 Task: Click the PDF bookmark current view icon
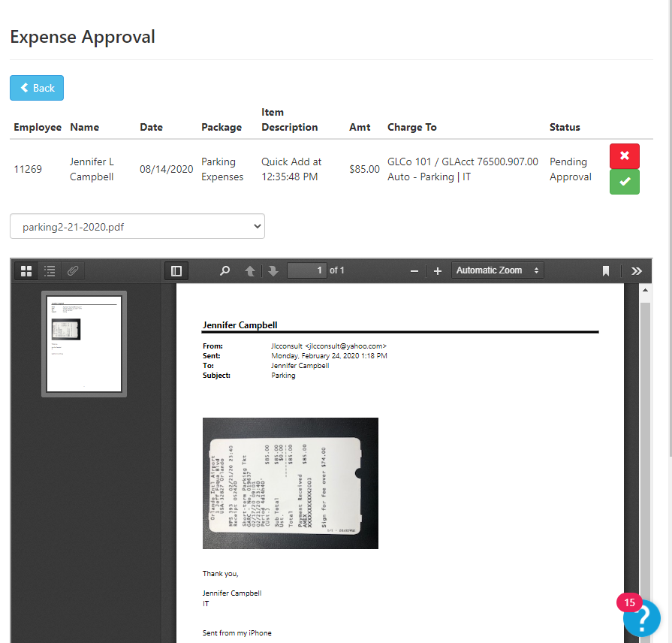(x=606, y=271)
